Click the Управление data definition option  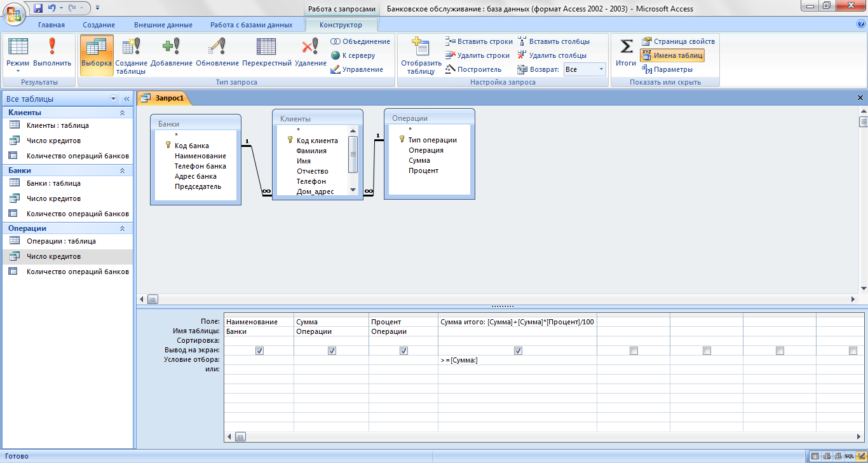[356, 69]
